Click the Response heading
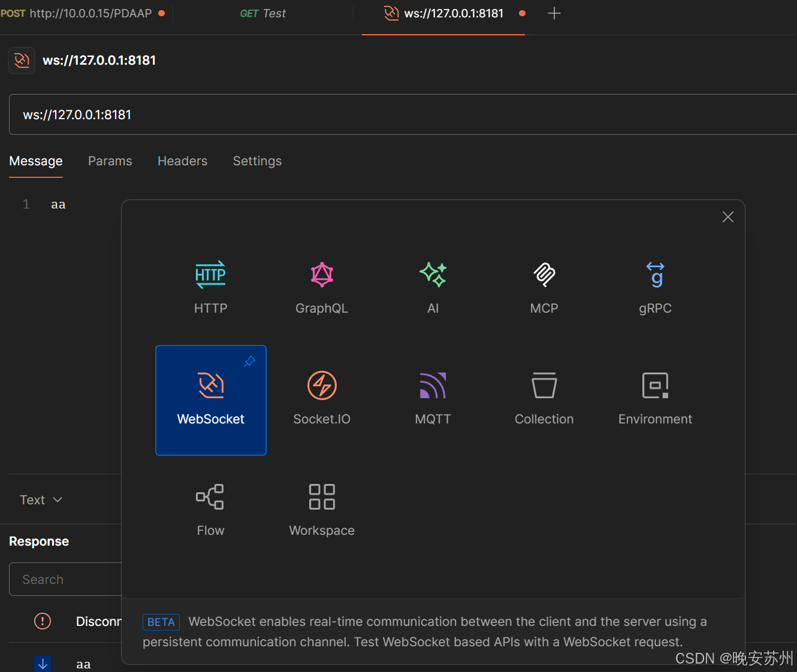Image resolution: width=797 pixels, height=672 pixels. click(39, 541)
